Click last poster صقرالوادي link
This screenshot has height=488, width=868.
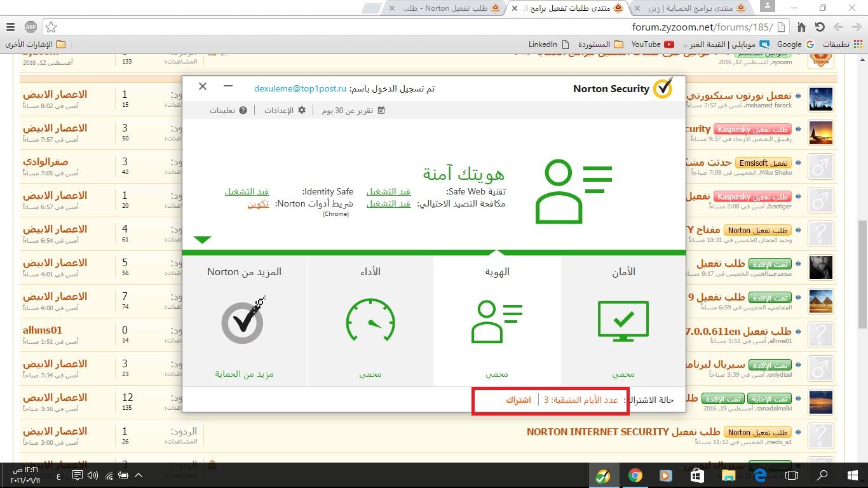(45, 162)
